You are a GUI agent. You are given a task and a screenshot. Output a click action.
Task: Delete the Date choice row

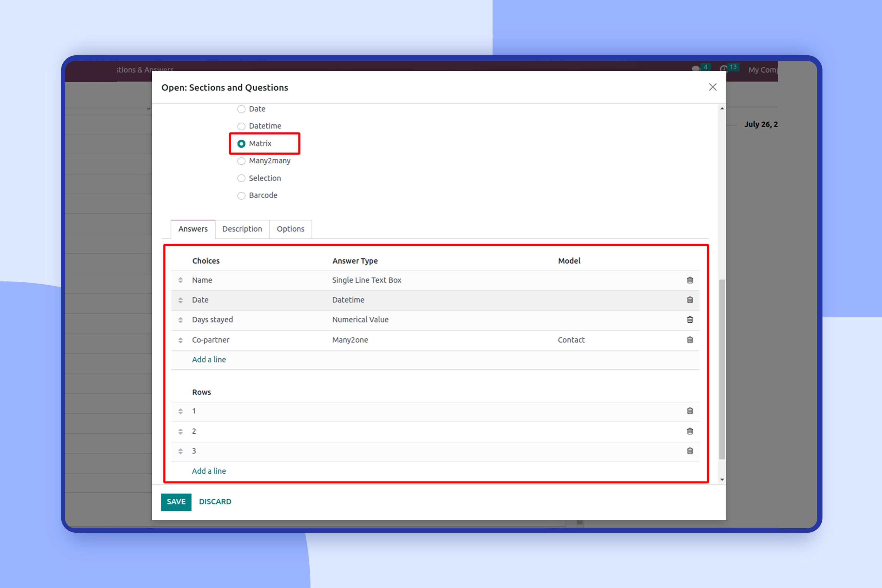coord(690,300)
